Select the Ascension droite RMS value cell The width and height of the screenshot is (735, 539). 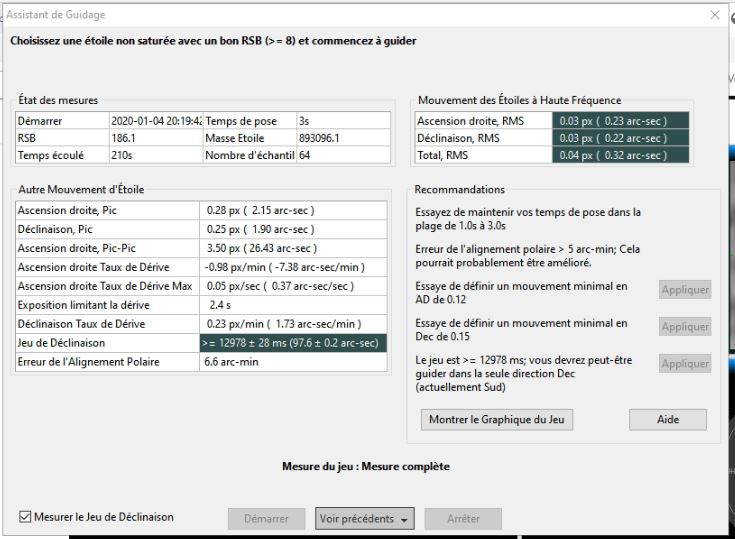(610, 121)
